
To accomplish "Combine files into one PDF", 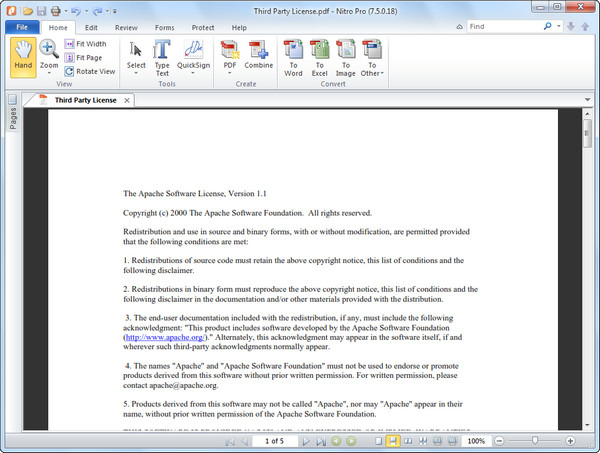I will pyautogui.click(x=258, y=57).
